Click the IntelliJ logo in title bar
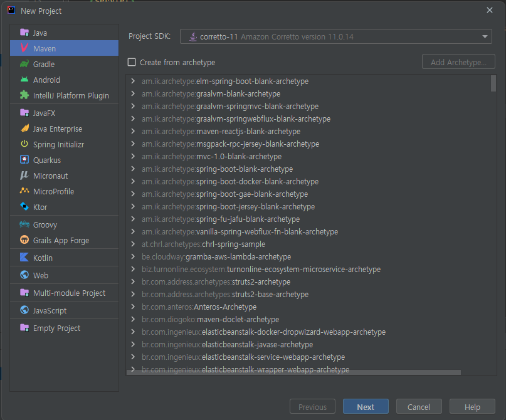Screen dimensions: 506x420 pyautogui.click(x=12, y=10)
